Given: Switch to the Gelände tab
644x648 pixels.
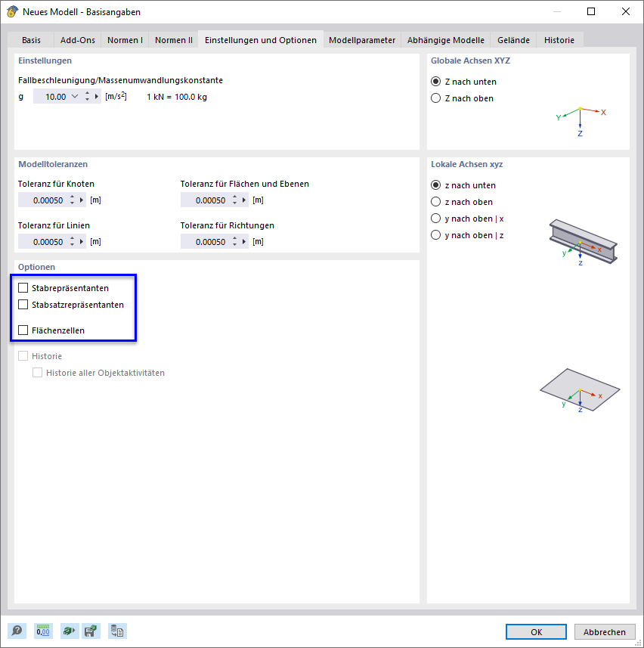Looking at the screenshot, I should coord(513,40).
